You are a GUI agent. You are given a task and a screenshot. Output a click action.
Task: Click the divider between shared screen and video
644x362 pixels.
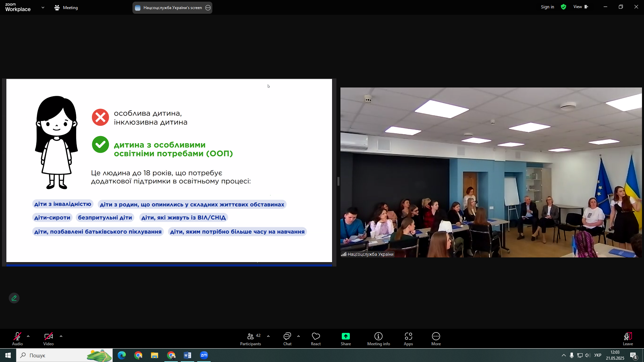click(338, 181)
